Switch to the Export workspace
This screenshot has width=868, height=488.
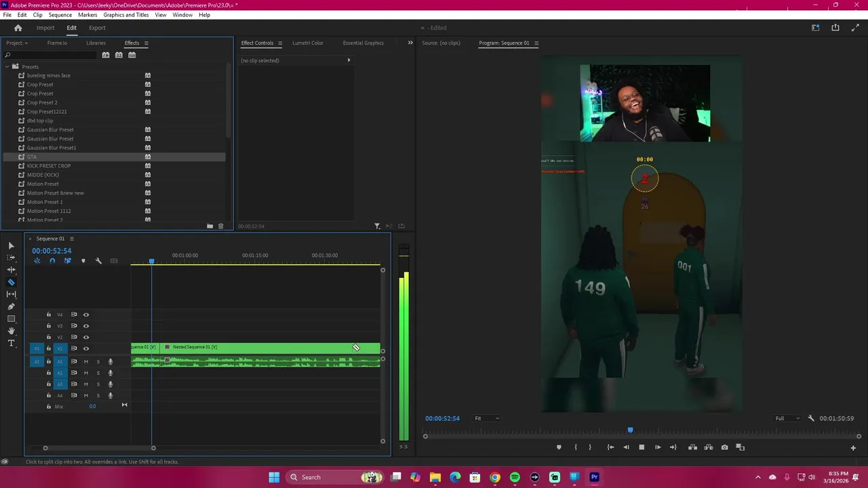[97, 28]
